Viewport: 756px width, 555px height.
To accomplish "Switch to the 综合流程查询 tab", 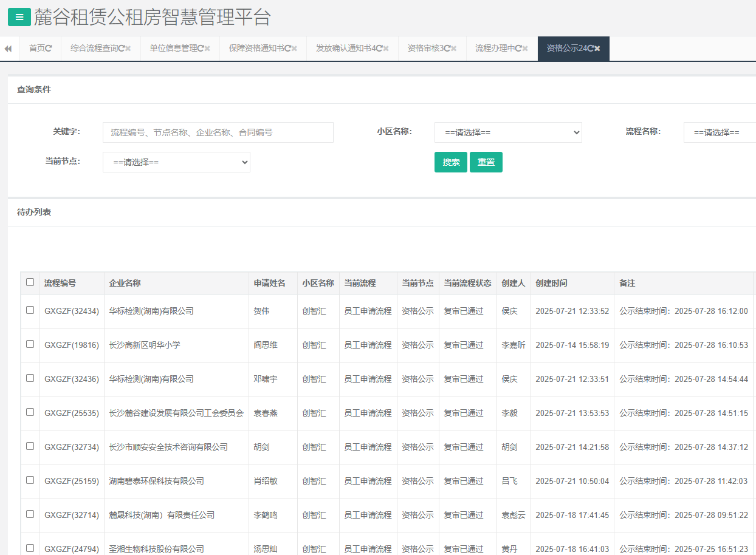I will (94, 49).
